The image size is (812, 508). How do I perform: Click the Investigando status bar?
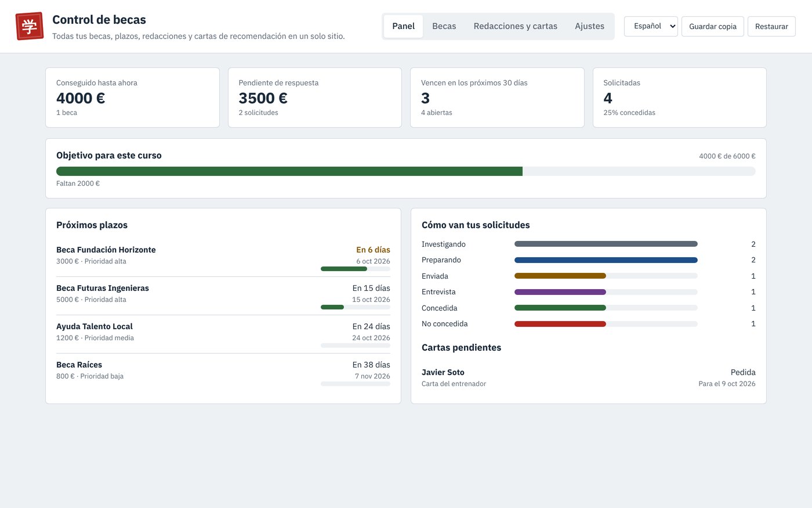[x=606, y=244]
